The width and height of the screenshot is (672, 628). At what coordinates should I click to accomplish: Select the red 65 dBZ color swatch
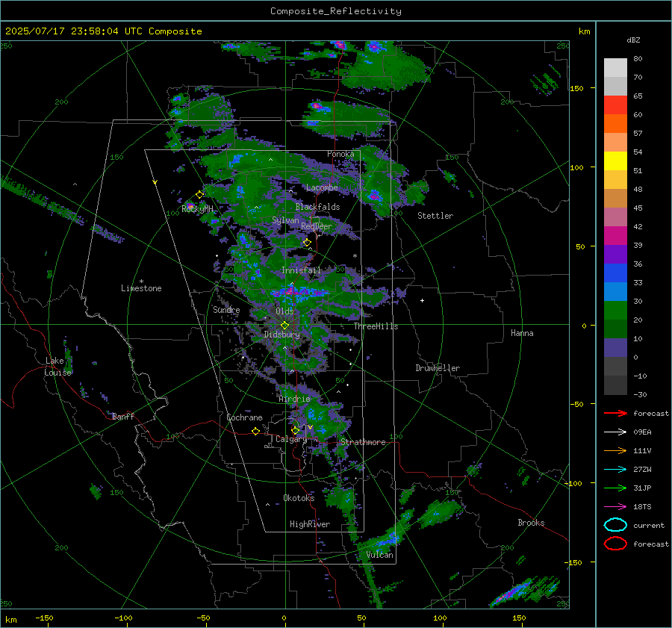tap(615, 105)
